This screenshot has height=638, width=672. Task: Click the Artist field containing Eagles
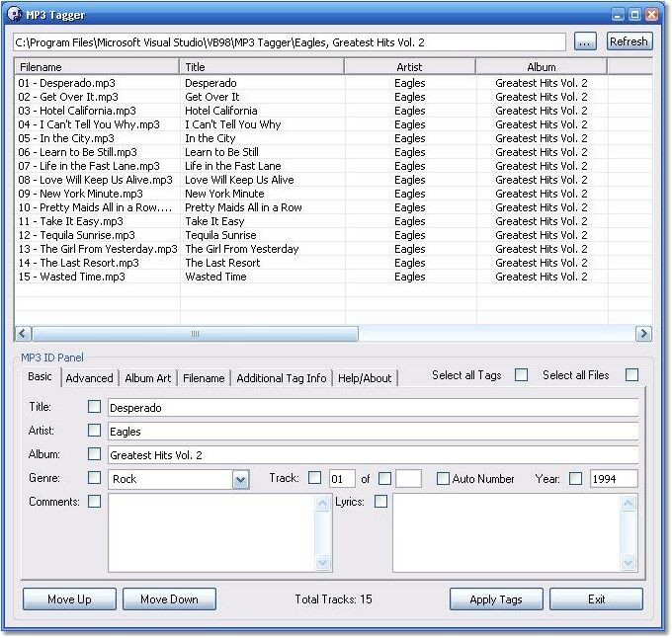pyautogui.click(x=373, y=432)
